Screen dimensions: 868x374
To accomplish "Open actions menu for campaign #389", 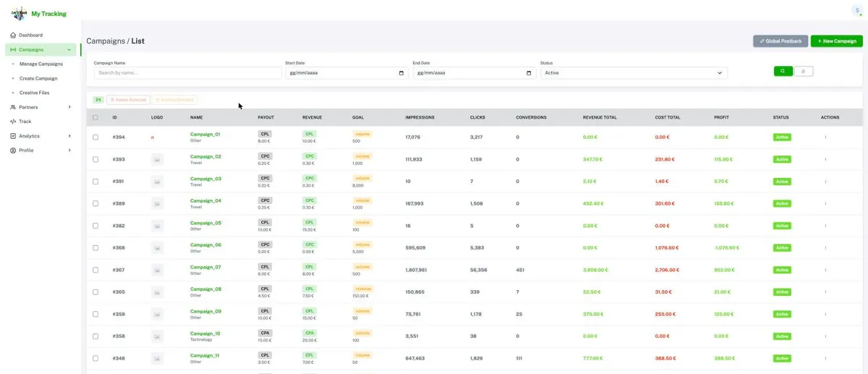I will click(825, 203).
